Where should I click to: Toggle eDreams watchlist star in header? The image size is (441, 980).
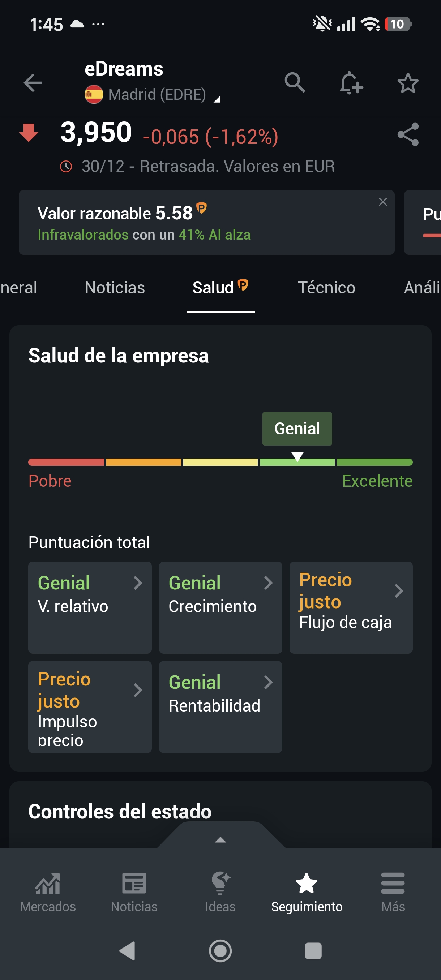point(408,82)
